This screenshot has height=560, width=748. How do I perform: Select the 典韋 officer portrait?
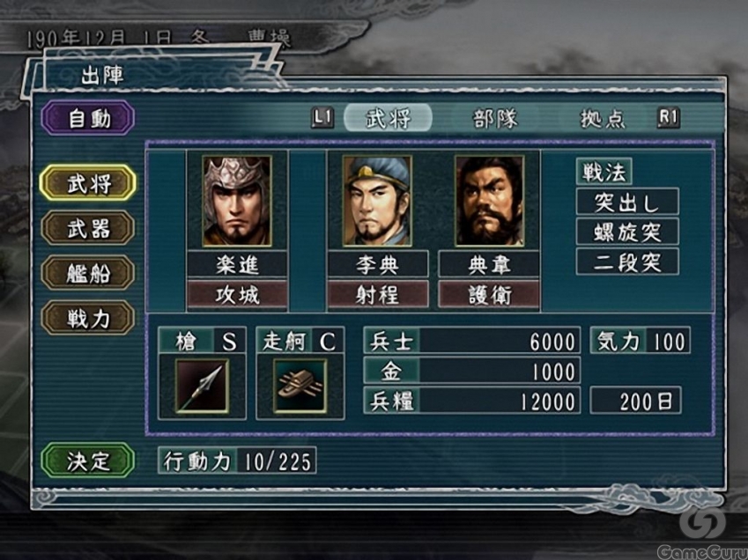490,201
